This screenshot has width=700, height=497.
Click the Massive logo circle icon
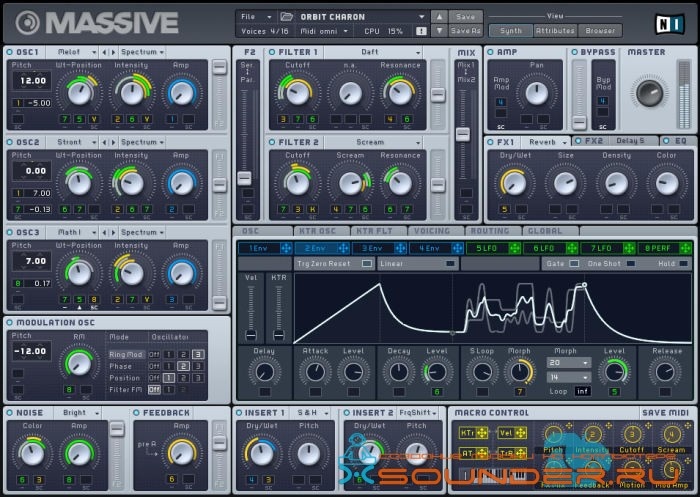[x=28, y=23]
